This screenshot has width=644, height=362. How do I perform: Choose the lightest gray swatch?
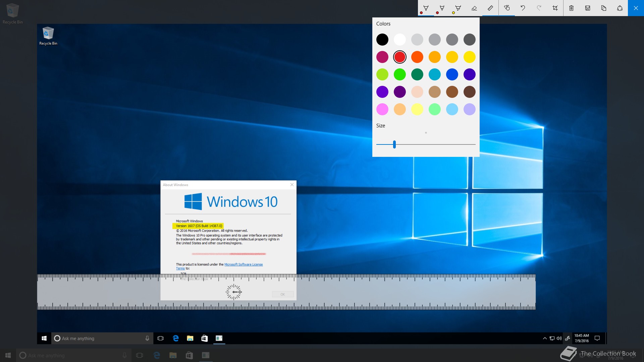click(x=417, y=40)
